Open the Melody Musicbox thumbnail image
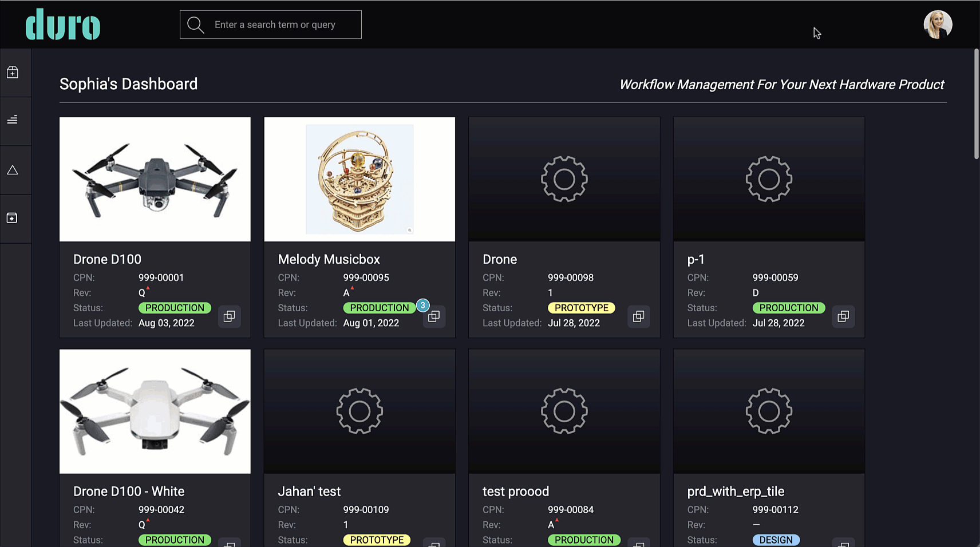Viewport: 980px width, 547px height. click(x=359, y=179)
